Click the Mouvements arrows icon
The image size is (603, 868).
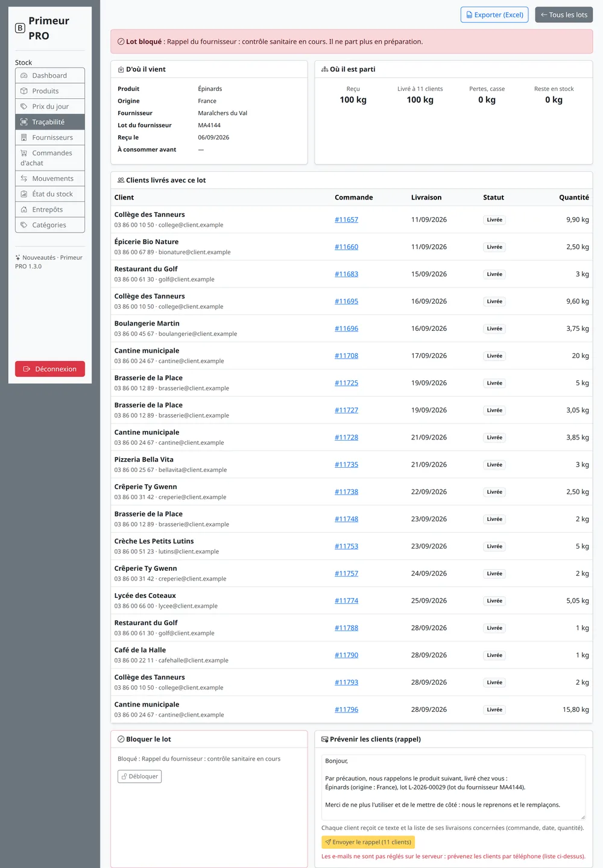(x=24, y=178)
